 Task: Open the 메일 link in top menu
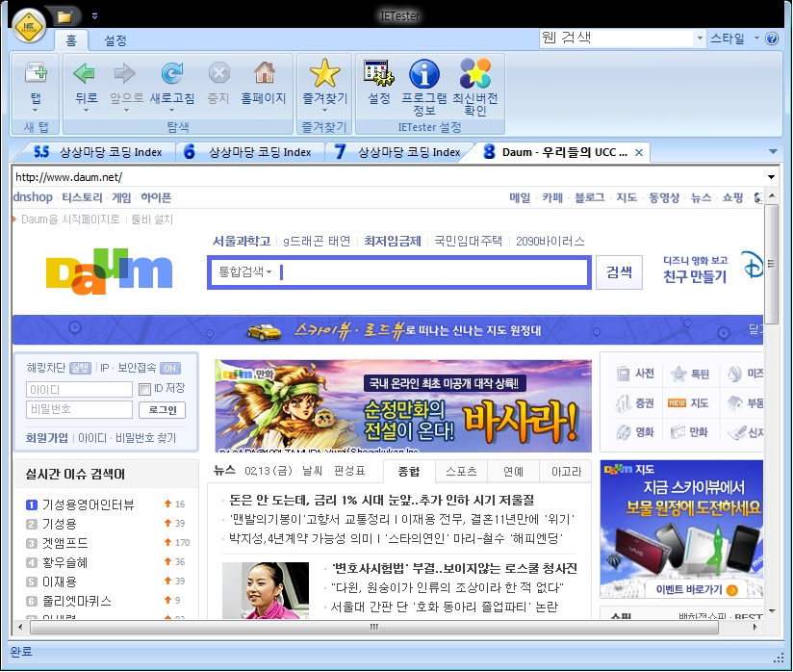tap(520, 197)
